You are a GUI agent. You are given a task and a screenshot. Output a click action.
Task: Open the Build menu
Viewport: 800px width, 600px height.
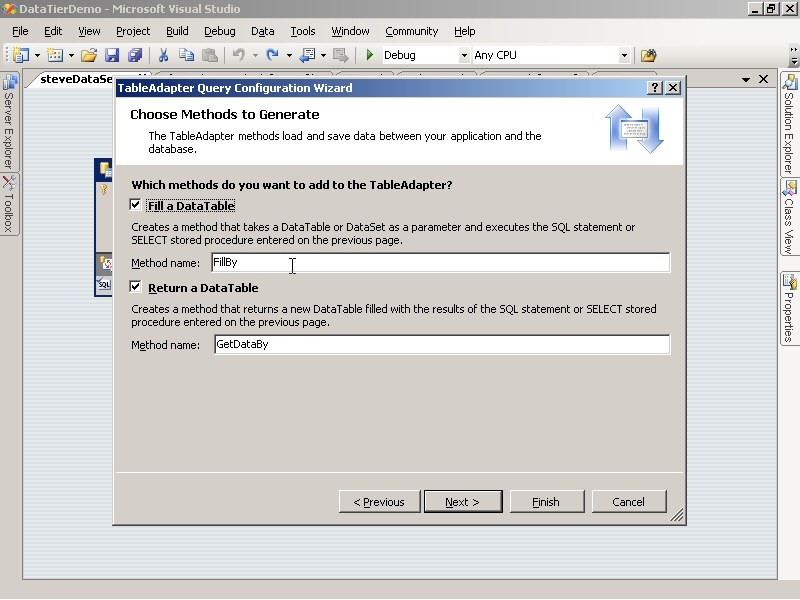point(177,31)
